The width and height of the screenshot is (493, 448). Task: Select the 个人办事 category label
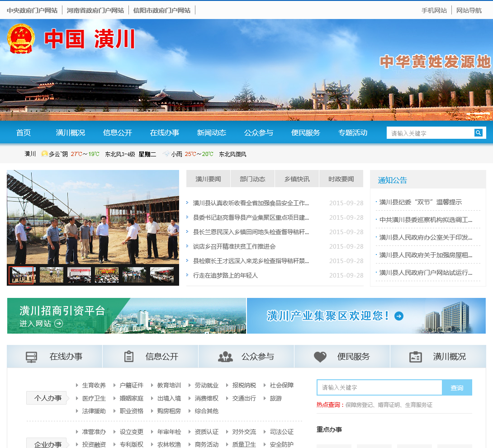coord(48,398)
